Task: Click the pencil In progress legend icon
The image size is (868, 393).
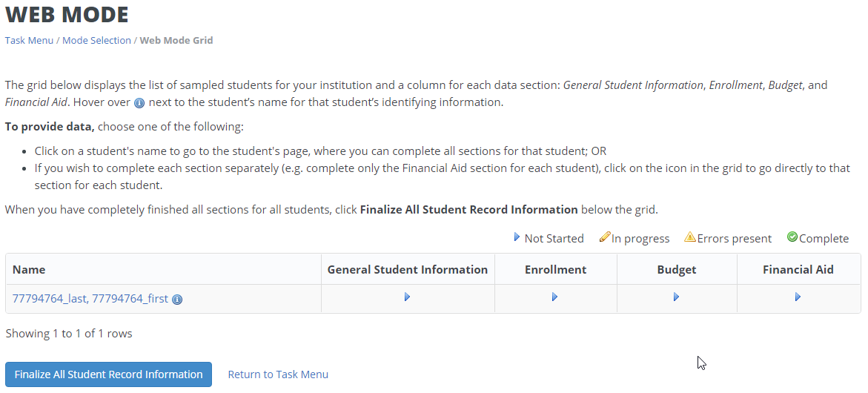Action: click(x=605, y=237)
